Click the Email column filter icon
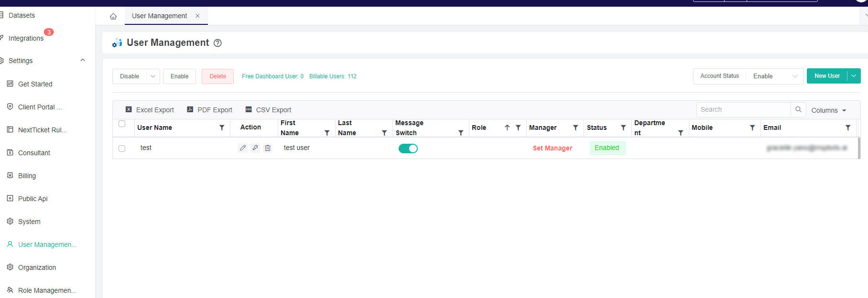 coord(848,128)
